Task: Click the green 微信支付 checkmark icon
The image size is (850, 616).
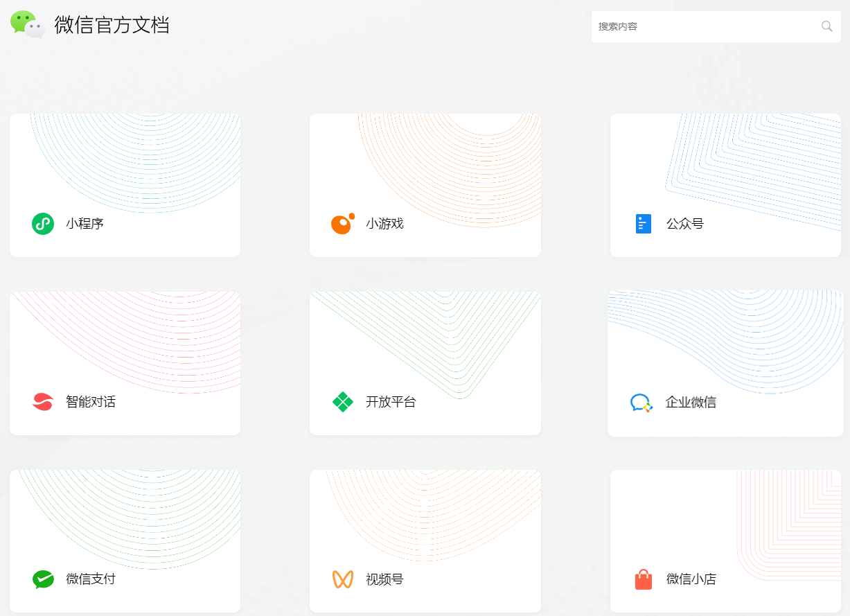Action: pos(43,579)
